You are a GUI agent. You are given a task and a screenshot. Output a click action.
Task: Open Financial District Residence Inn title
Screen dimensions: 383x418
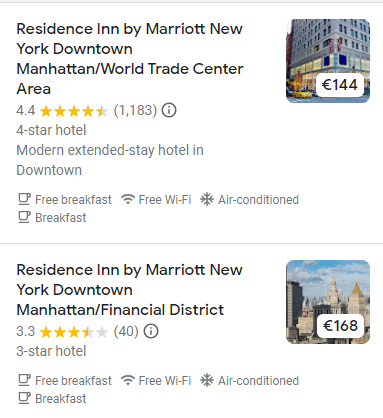130,290
